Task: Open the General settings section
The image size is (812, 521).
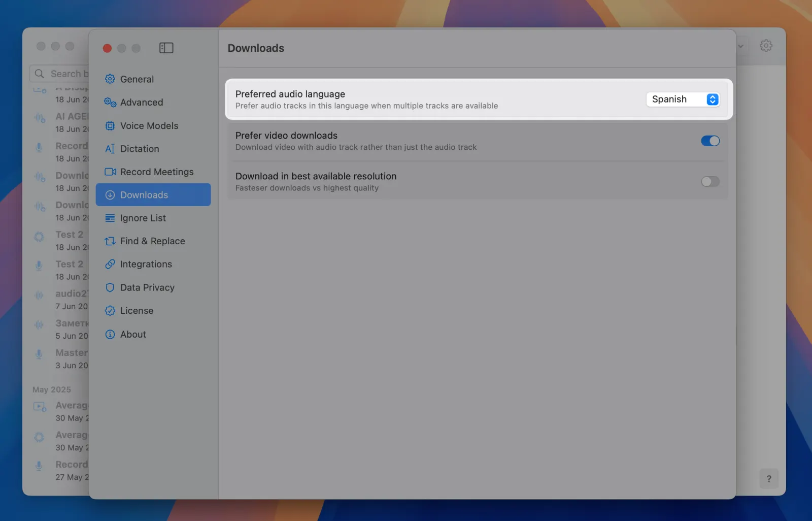Action: 153,79
